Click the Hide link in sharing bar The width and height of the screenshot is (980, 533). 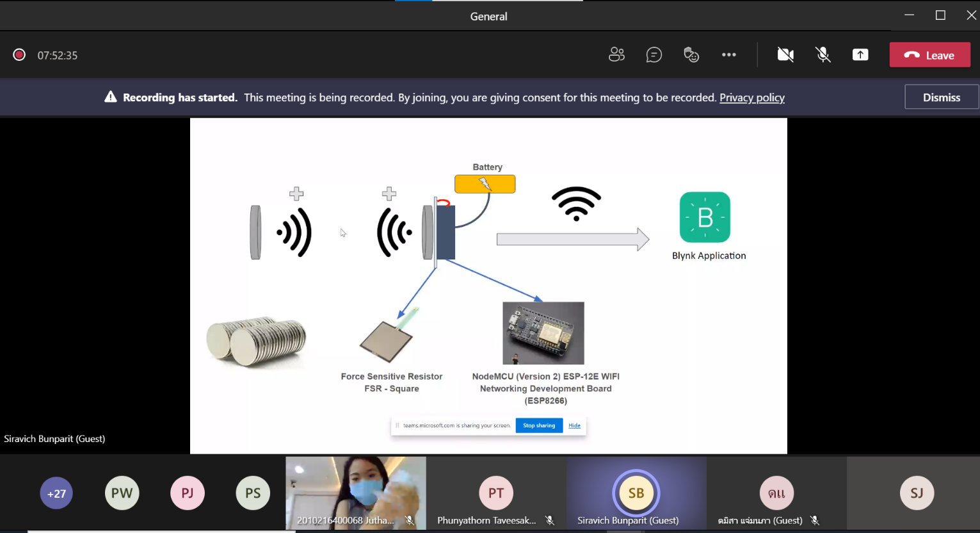tap(574, 425)
